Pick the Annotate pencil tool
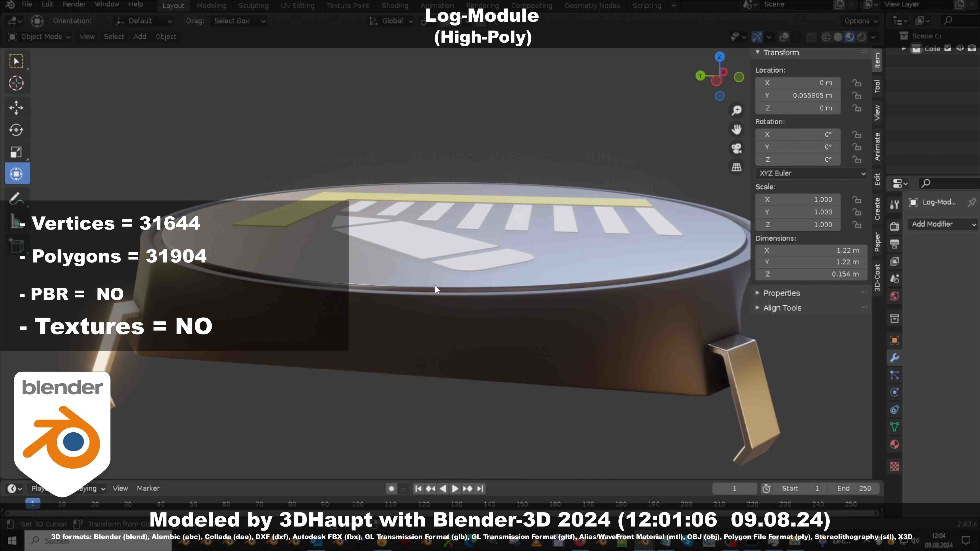 [16, 198]
